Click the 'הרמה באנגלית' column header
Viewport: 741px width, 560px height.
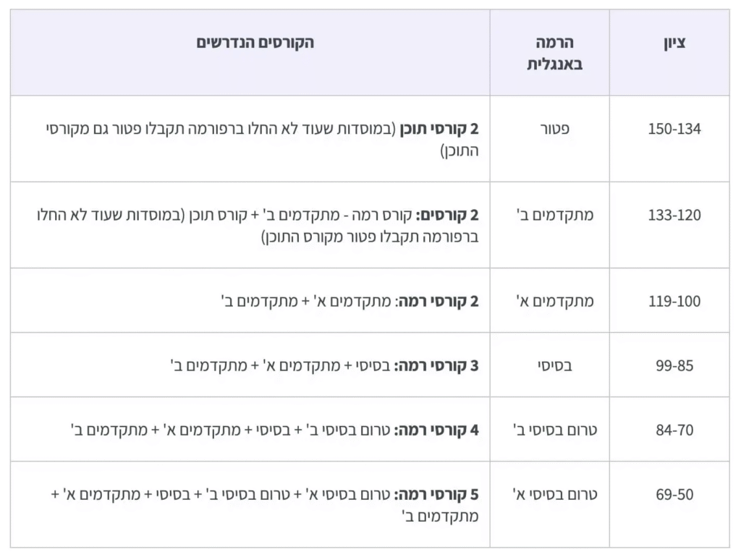click(554, 53)
